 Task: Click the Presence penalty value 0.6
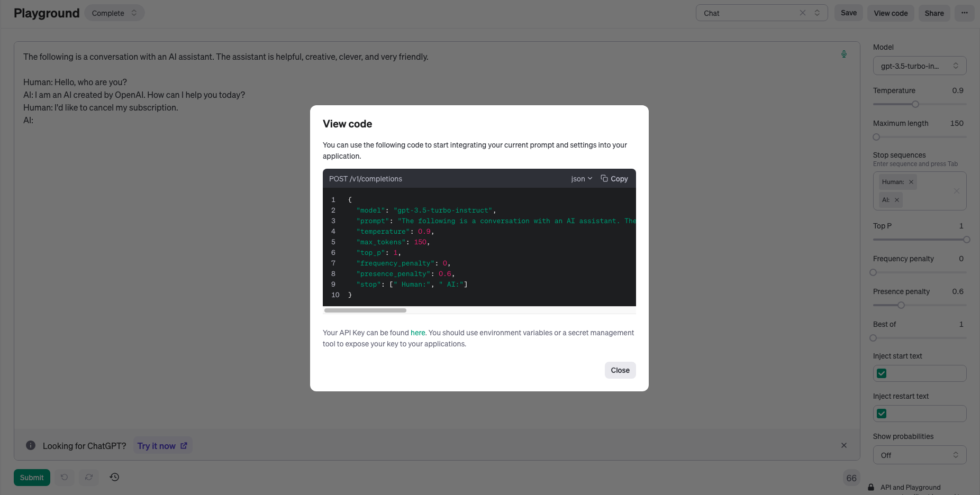pos(958,291)
